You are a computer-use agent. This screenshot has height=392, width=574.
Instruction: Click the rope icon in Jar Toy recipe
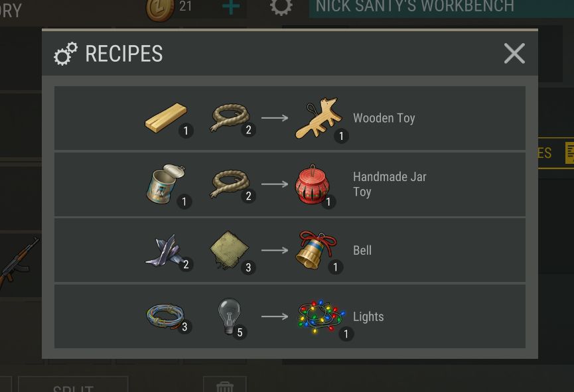[x=230, y=184]
